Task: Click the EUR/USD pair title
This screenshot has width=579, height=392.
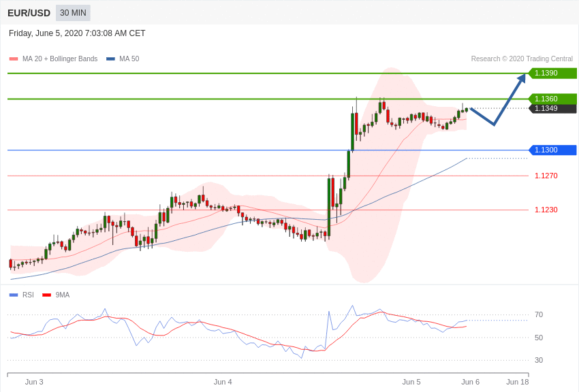Action: pos(29,14)
